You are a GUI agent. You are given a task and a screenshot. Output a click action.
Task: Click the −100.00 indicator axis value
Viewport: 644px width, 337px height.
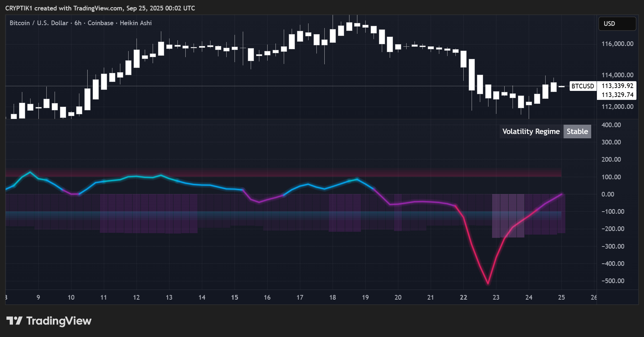[613, 212]
